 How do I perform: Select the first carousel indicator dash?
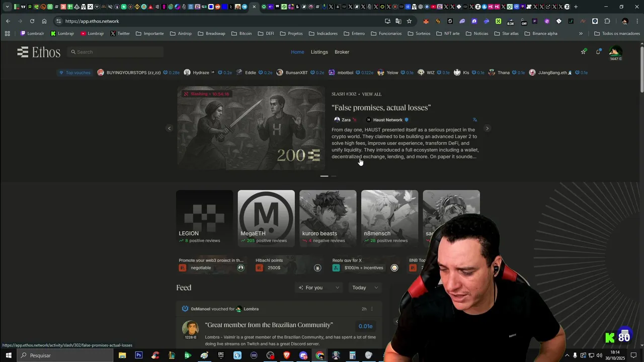(324, 176)
